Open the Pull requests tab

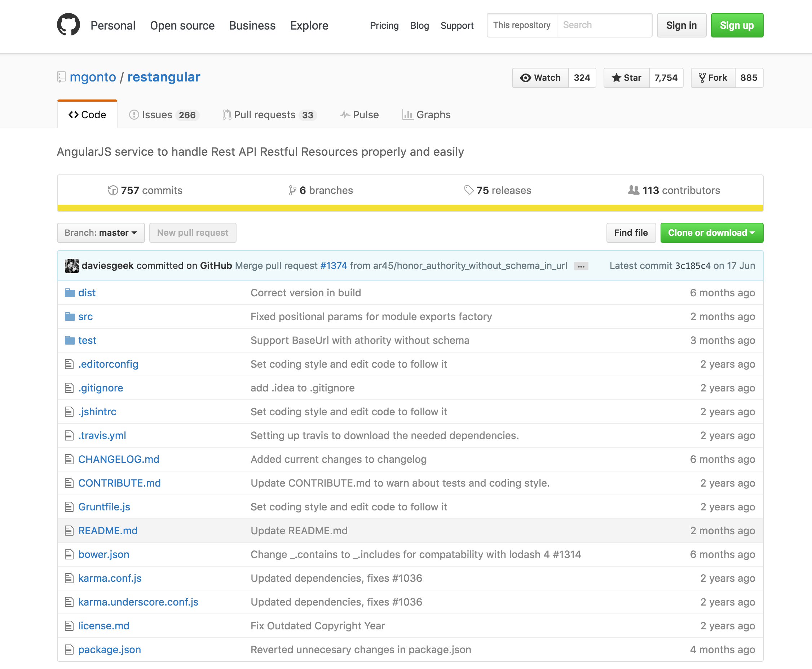[270, 115]
